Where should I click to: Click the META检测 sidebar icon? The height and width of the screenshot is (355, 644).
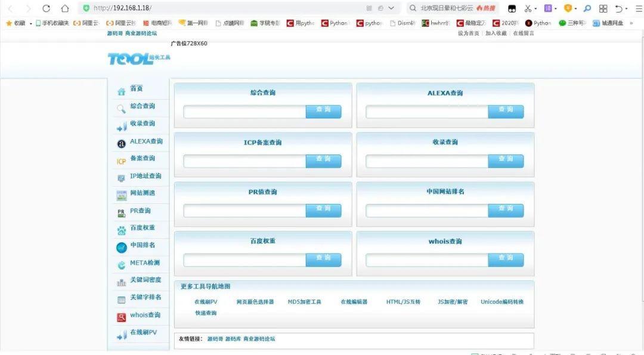coord(122,266)
